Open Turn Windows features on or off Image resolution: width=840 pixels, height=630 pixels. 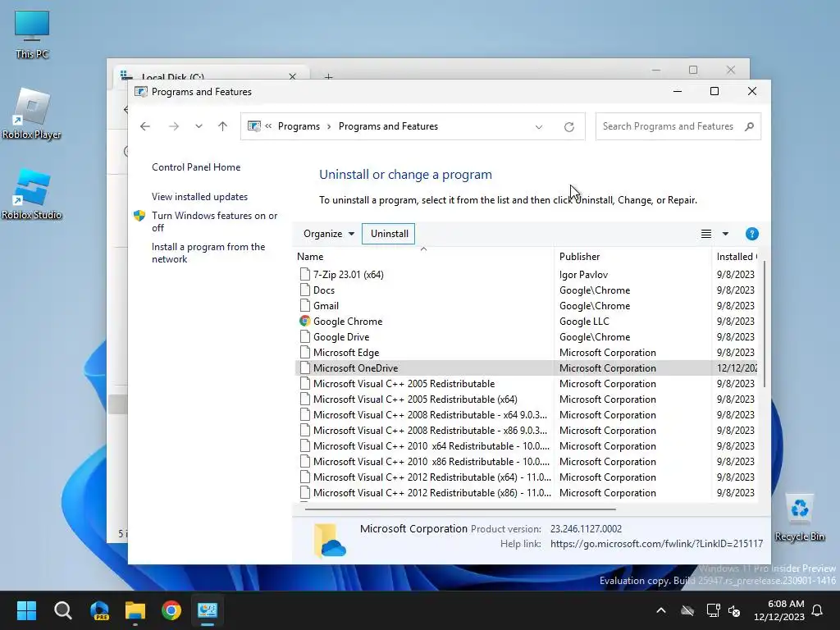[214, 221]
